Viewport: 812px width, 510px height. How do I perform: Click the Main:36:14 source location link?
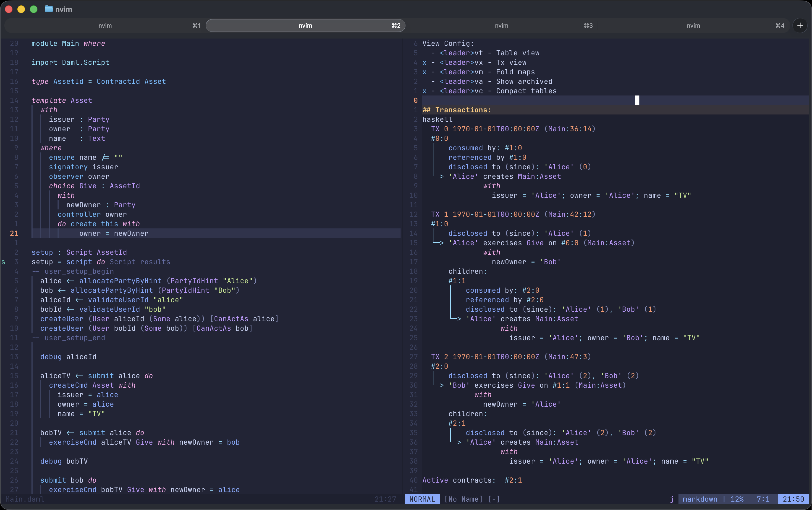570,129
